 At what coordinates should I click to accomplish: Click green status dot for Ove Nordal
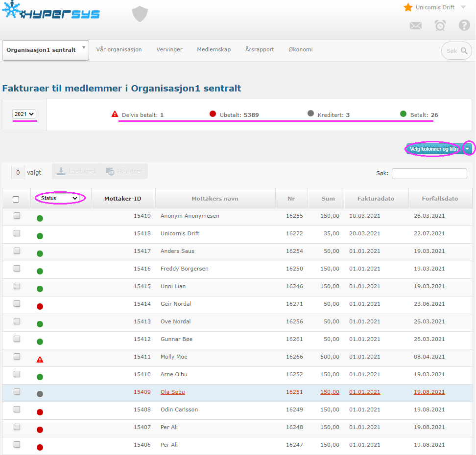click(40, 324)
